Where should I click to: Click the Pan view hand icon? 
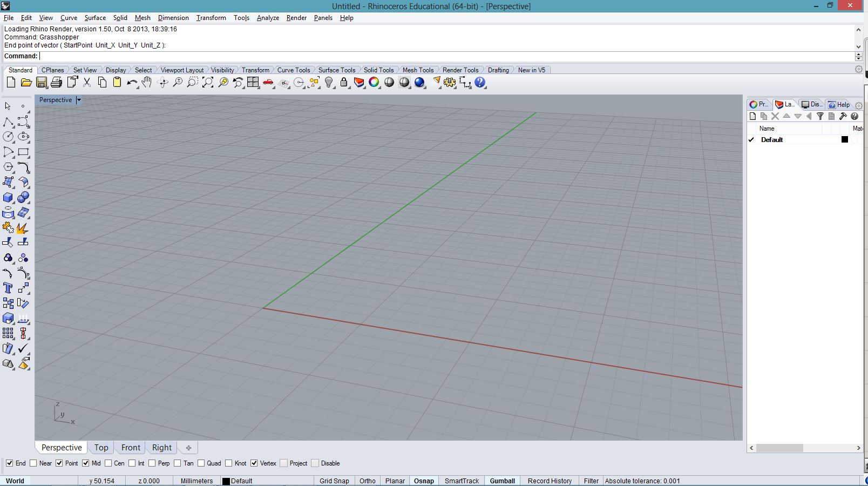(147, 83)
